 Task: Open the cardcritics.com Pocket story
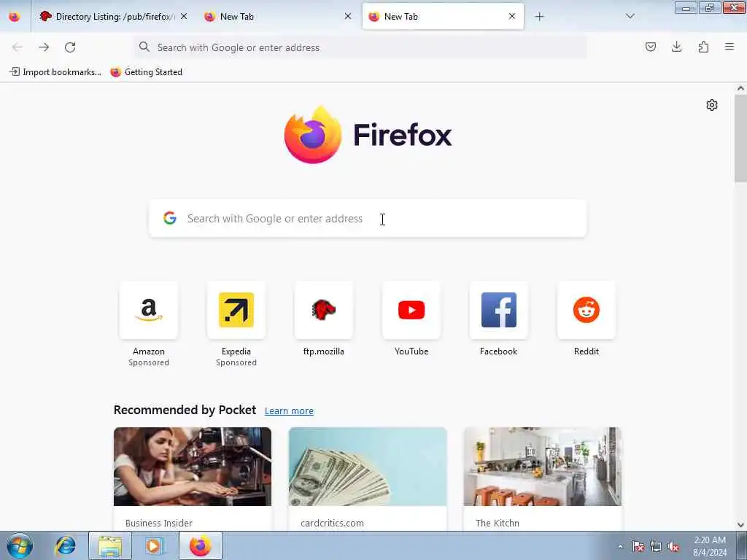click(x=368, y=479)
